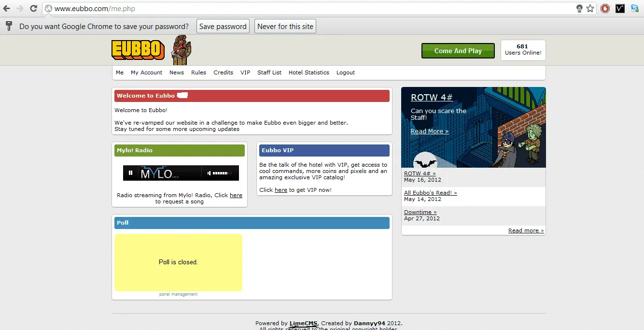Click Read more » below the news list
644x330 pixels.
(x=526, y=230)
